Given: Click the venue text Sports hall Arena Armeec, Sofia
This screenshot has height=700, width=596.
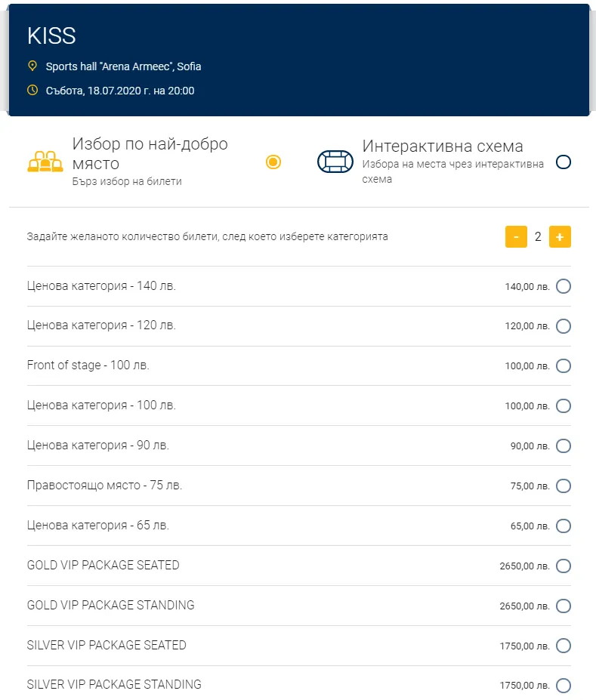Looking at the screenshot, I should 123,66.
